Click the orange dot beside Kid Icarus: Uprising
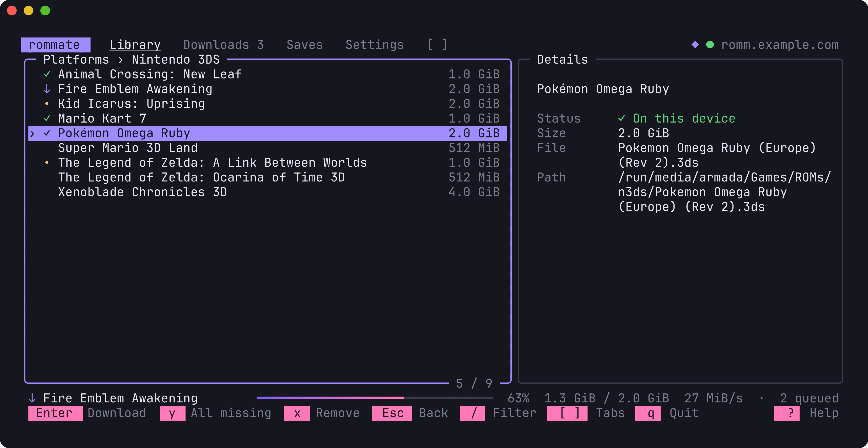The height and width of the screenshot is (448, 868). tap(47, 103)
